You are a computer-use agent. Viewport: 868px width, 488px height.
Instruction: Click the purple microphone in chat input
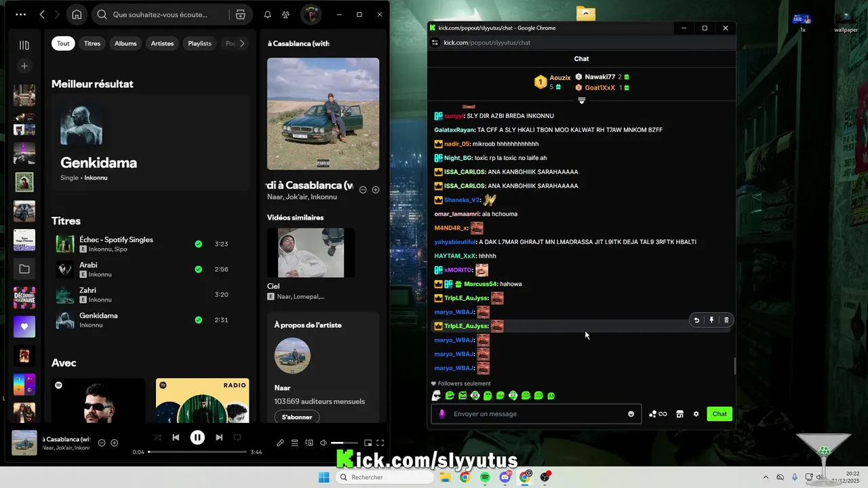coord(442,414)
